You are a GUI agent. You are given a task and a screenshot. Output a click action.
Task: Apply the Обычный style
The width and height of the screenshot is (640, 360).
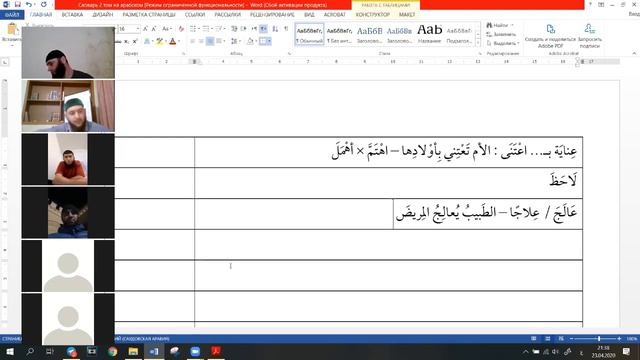[x=309, y=34]
